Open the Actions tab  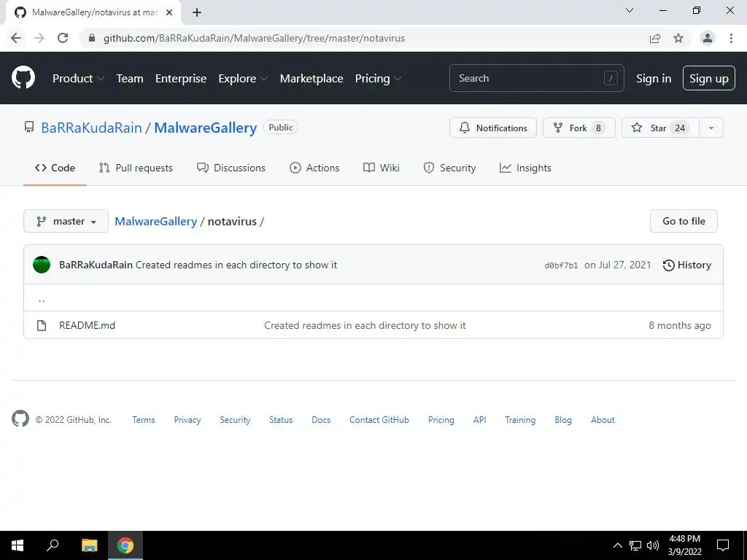[x=314, y=168]
